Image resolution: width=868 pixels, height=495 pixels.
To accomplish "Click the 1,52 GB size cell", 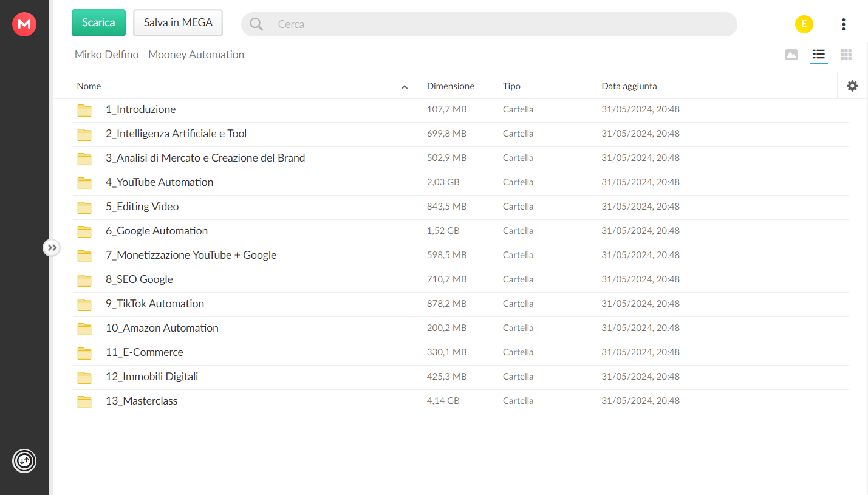I will click(443, 231).
